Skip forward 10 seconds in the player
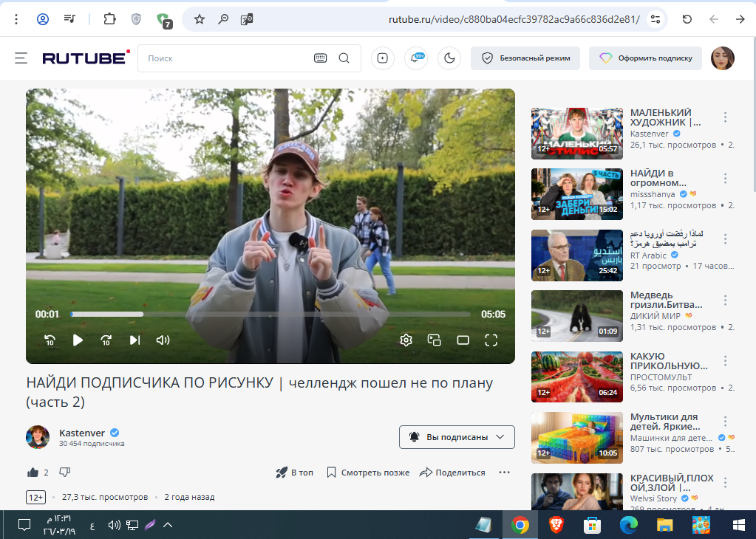Screen dimensions: 756x539 click(106, 340)
